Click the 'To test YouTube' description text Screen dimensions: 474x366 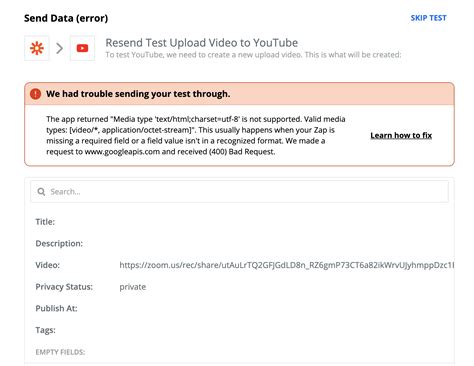click(253, 55)
